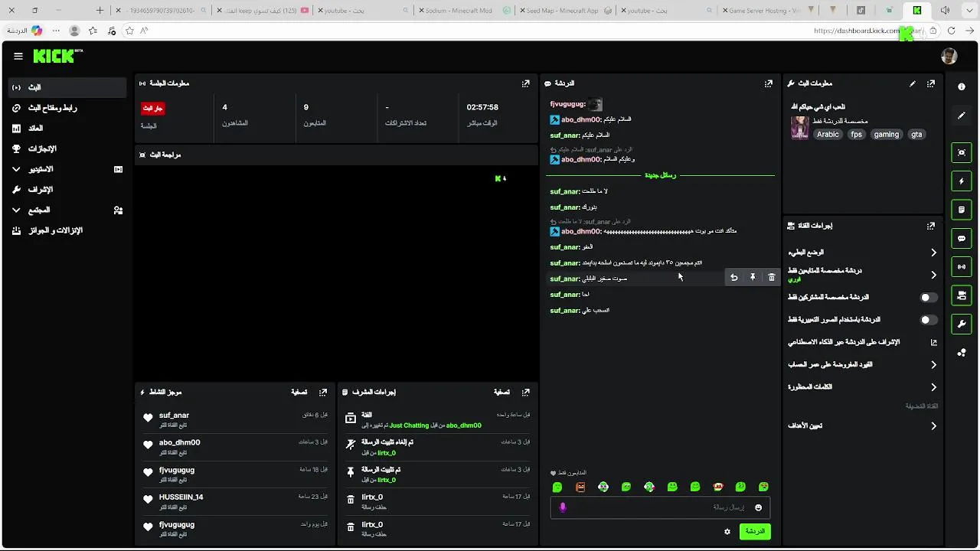Open the hamburger menu beside Kick logo

(x=18, y=56)
